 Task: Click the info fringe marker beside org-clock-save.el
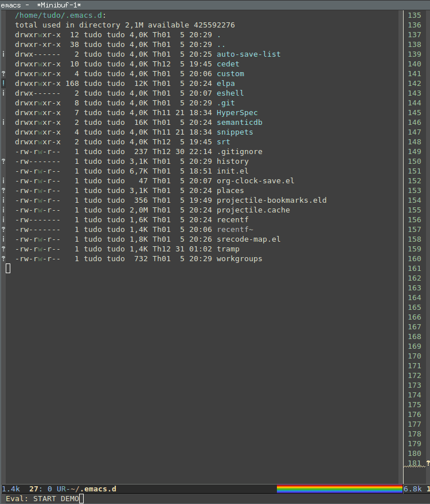[x=3, y=181]
